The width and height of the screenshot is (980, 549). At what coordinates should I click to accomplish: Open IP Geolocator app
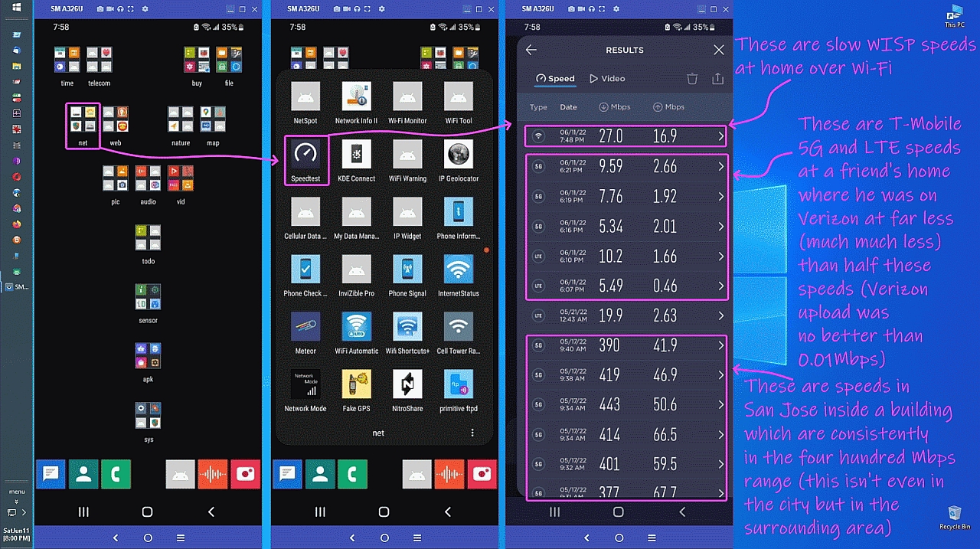point(459,160)
